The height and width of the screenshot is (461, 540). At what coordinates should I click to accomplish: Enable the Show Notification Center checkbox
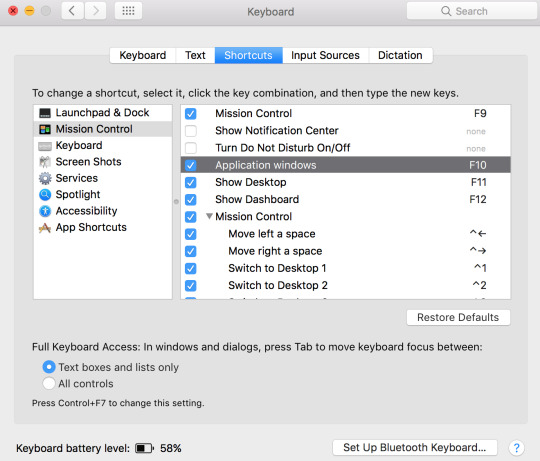tap(190, 131)
